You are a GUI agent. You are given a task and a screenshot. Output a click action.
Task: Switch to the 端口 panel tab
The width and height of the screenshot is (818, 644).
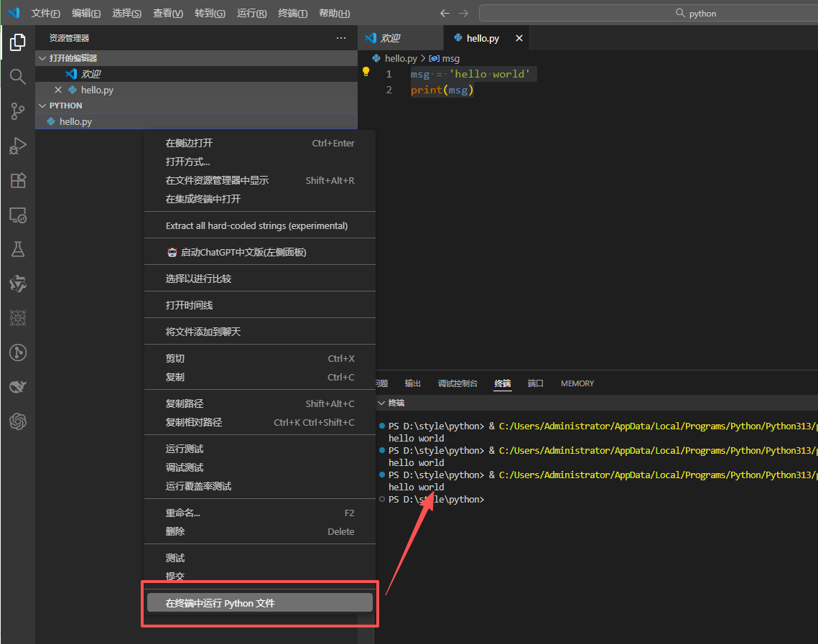[535, 383]
